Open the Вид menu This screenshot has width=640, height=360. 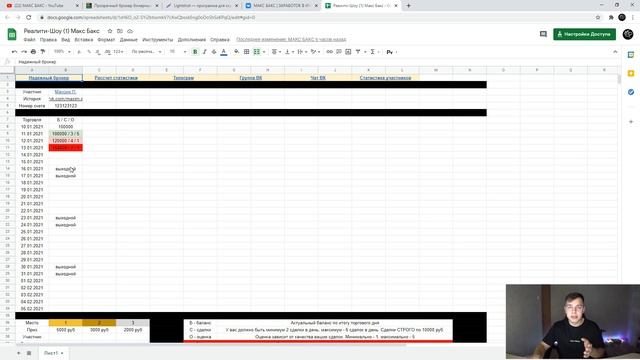coord(66,40)
